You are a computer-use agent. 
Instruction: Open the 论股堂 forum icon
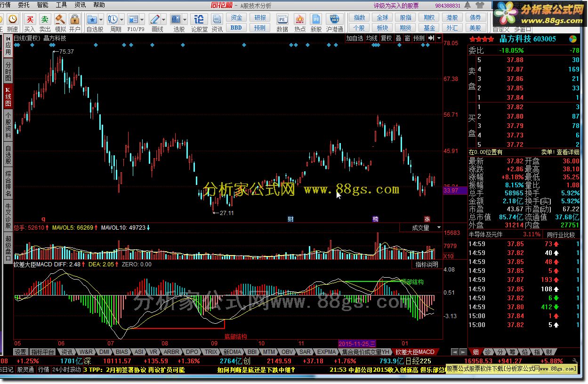pyautogui.click(x=199, y=19)
